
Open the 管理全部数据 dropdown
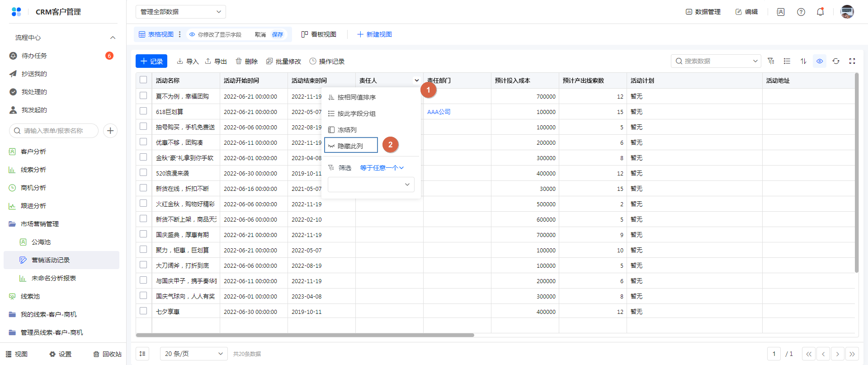180,12
